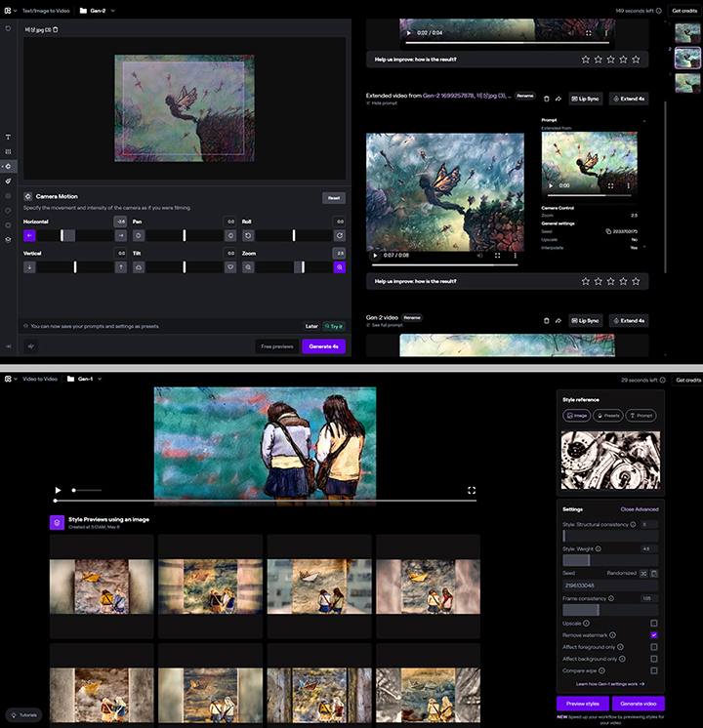Click the Generate 4s button
Screen dimensions: 703x728
tap(324, 346)
